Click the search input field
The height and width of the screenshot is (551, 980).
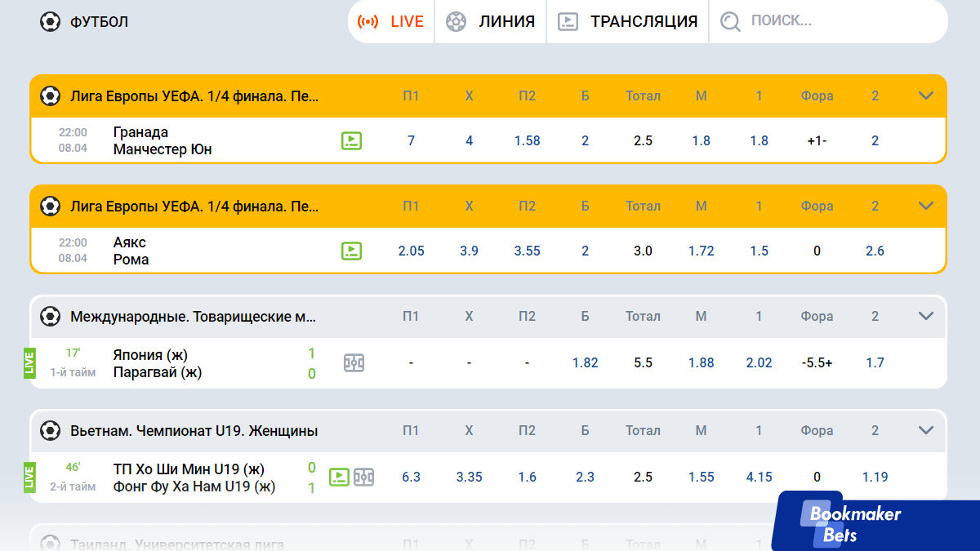[833, 22]
